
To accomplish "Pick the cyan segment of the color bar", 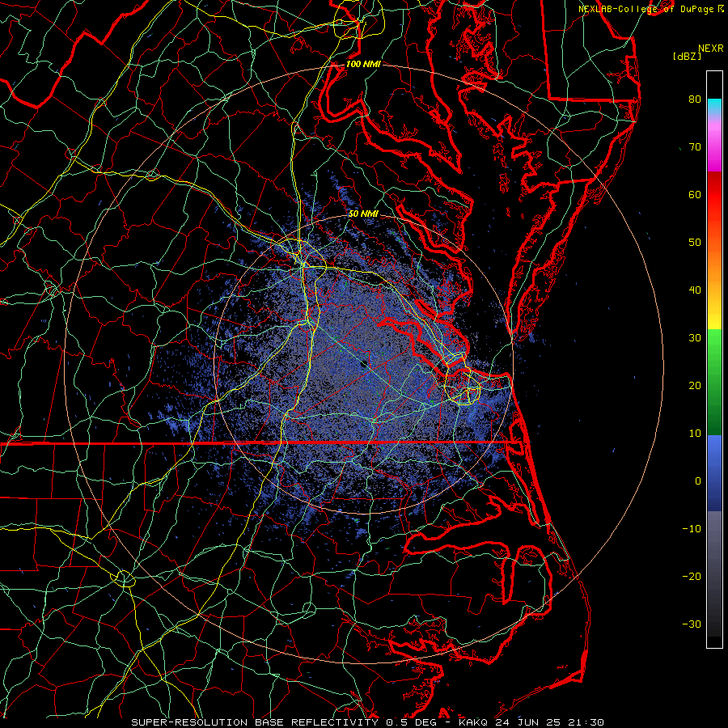I will pos(714,106).
